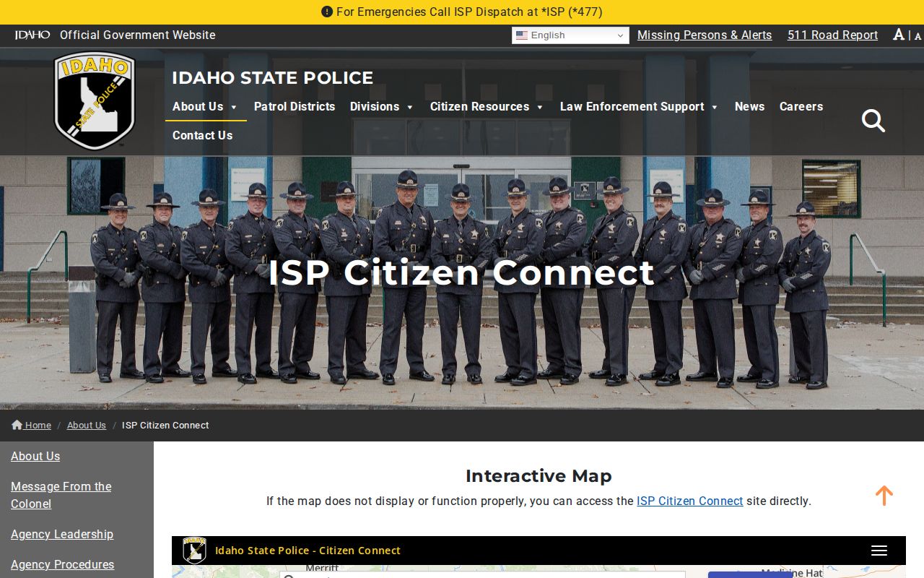The width and height of the screenshot is (924, 578).
Task: Expand the Law Enforcement Support menu arrow
Action: pyautogui.click(x=714, y=107)
